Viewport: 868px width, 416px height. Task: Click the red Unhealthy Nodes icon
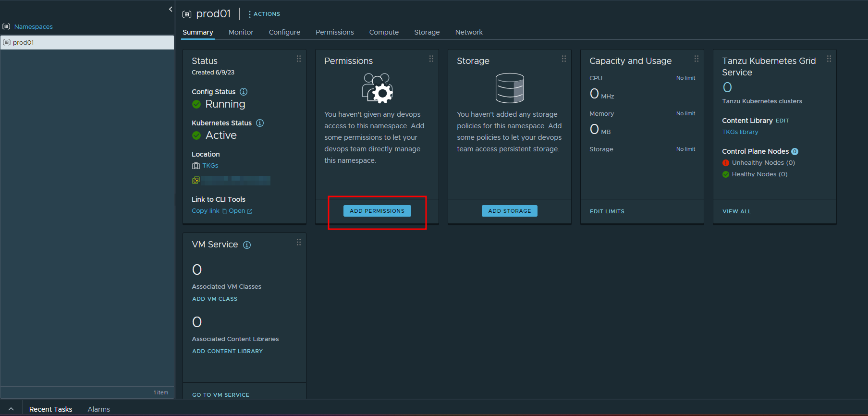click(x=726, y=163)
